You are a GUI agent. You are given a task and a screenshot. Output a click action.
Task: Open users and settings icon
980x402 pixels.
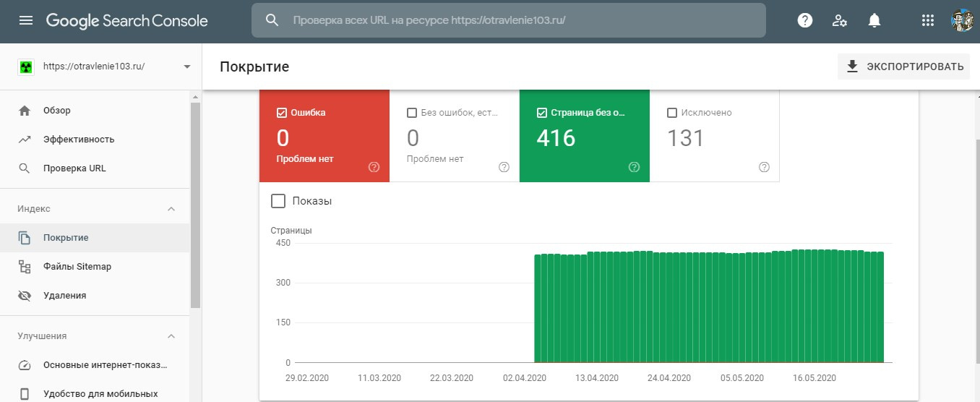click(840, 20)
